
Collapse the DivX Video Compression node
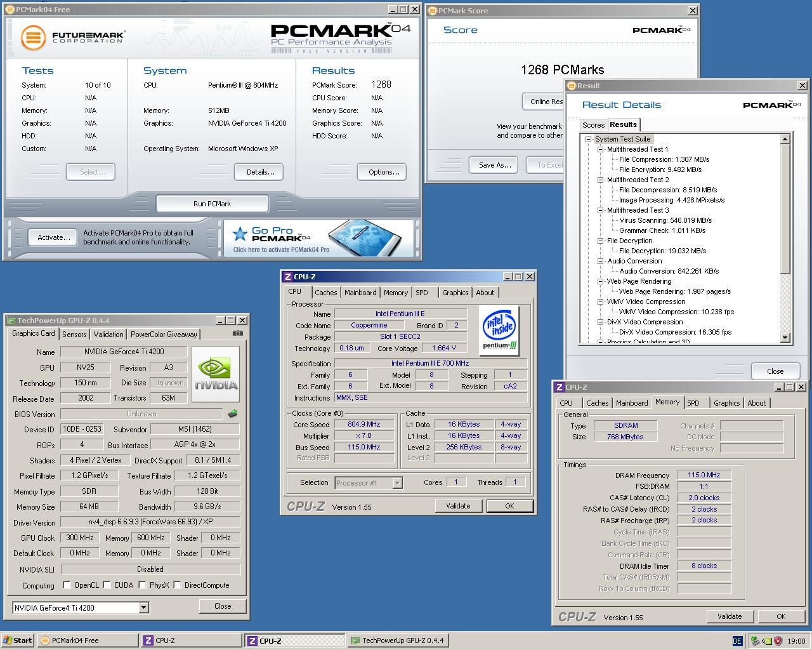600,322
